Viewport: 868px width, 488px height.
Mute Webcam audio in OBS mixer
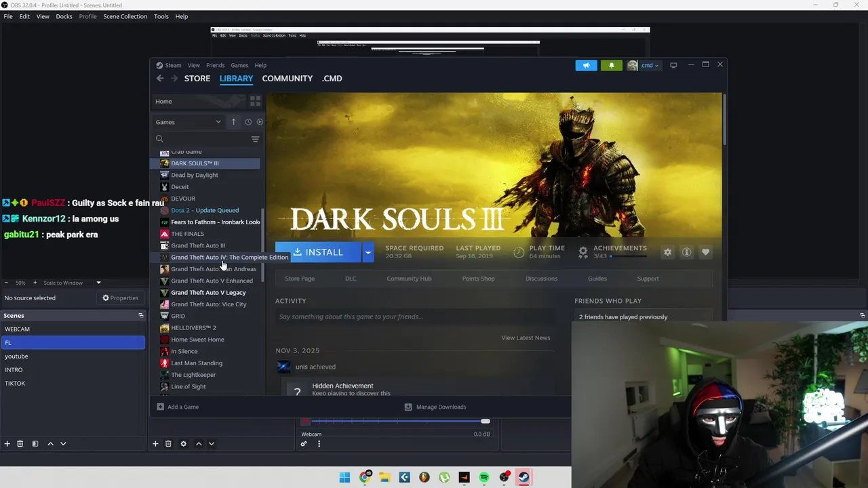point(306,422)
